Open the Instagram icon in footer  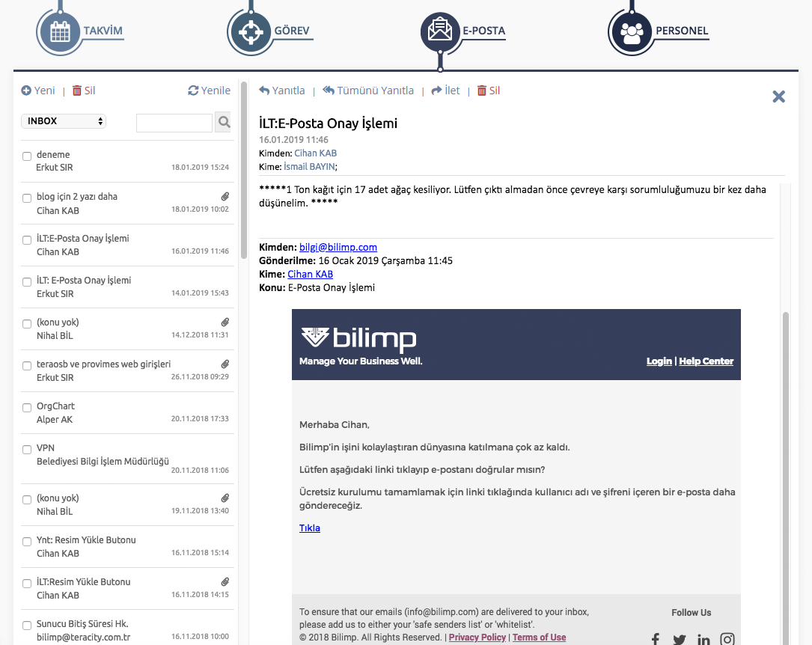[727, 640]
